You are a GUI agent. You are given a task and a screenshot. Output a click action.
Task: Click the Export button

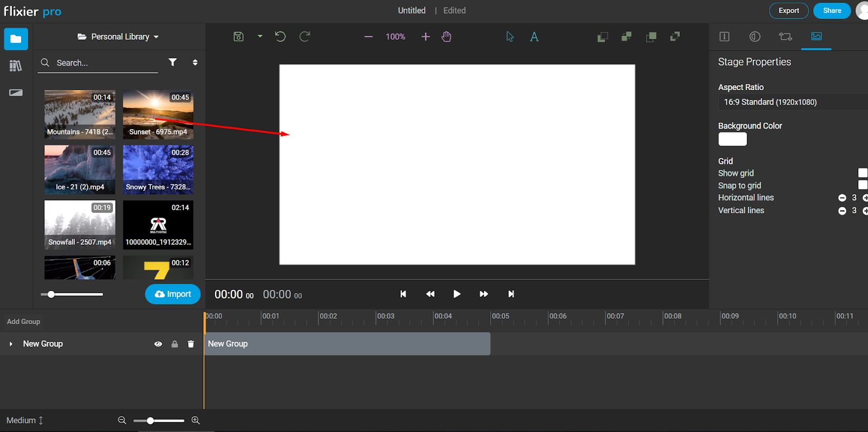tap(789, 11)
